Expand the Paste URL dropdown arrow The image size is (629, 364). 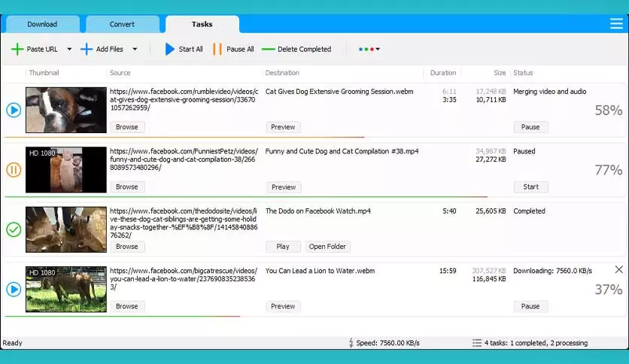(69, 50)
